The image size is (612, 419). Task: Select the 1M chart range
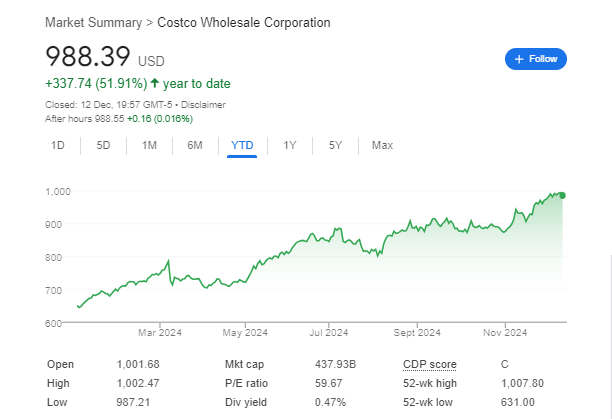coord(149,146)
